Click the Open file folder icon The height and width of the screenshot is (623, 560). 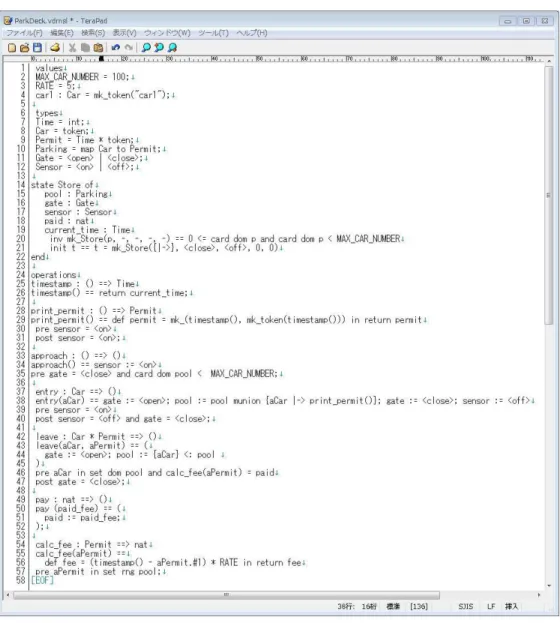point(25,48)
